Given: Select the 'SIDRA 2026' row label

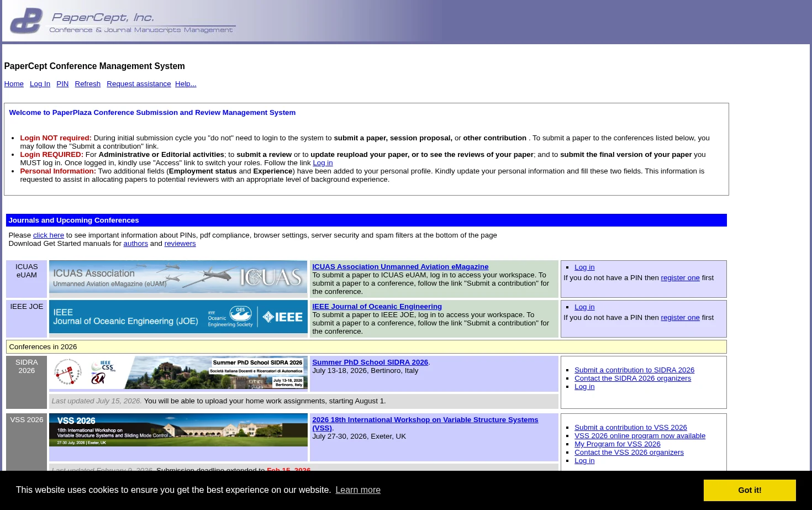Looking at the screenshot, I should pyautogui.click(x=27, y=366).
